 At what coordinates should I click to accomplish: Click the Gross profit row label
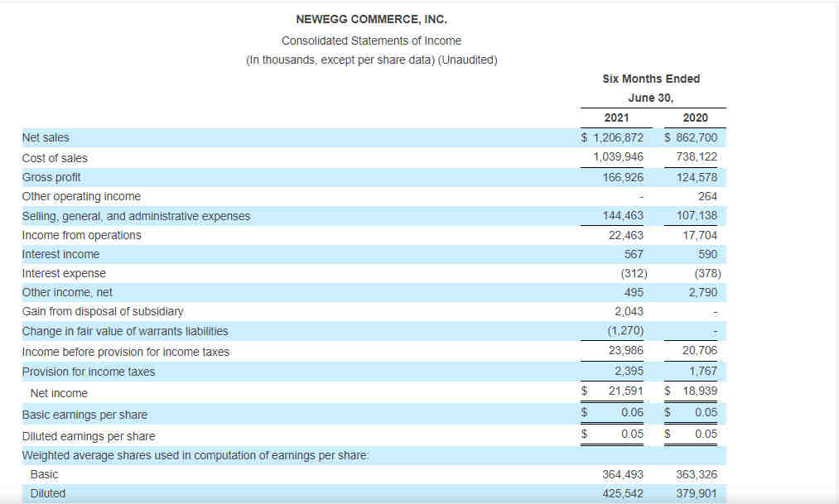[51, 177]
